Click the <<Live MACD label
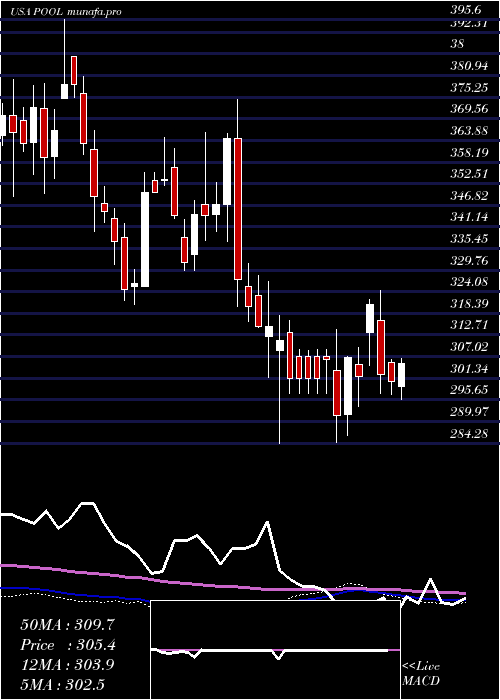 421,674
